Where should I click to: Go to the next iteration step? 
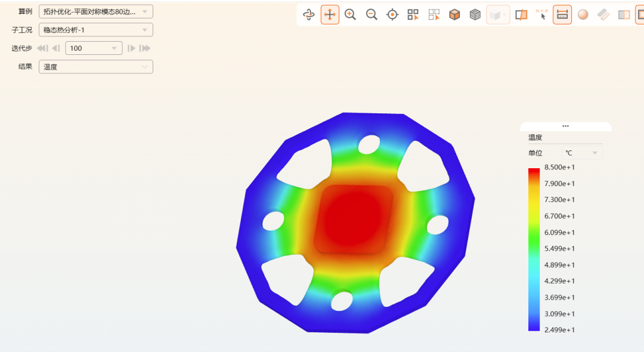pos(131,48)
